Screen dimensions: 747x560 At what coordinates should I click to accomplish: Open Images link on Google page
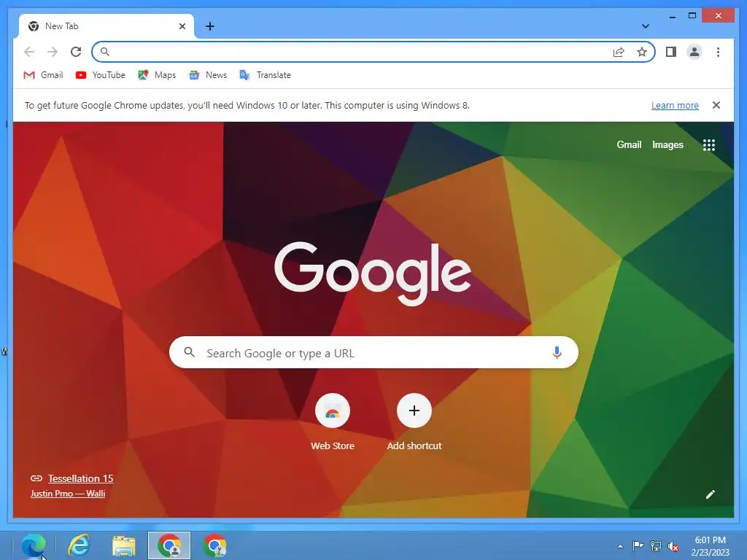667,145
